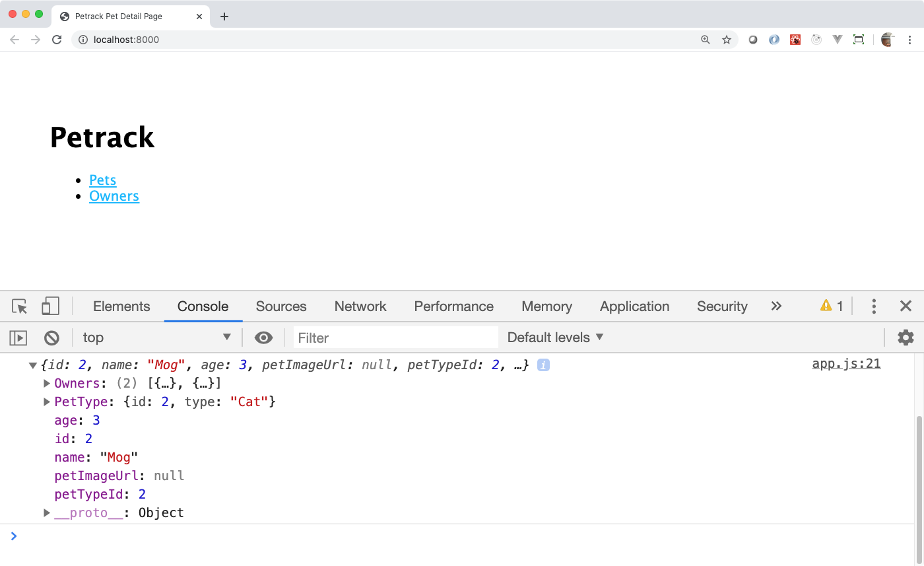Click the console Filter input field

click(x=395, y=337)
